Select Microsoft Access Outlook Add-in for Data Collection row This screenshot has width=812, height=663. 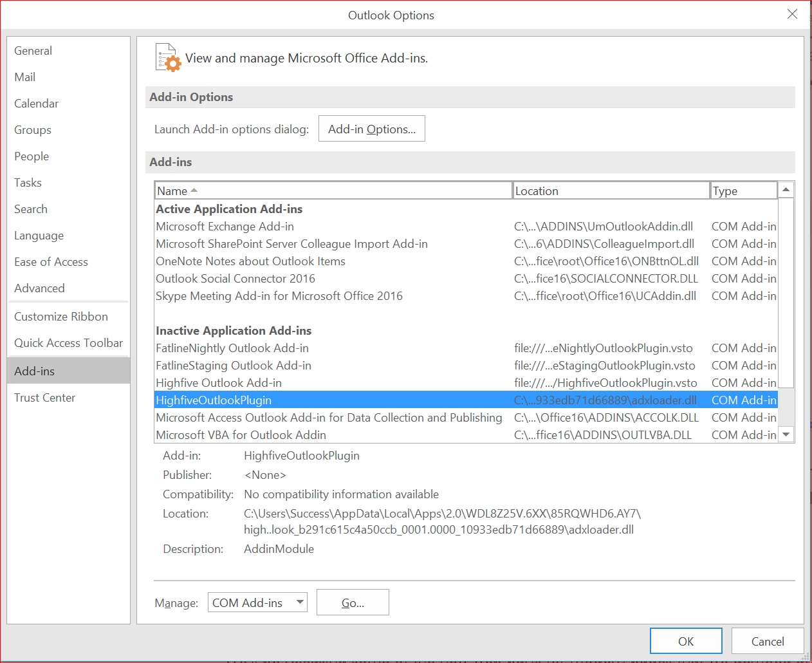[466, 418]
